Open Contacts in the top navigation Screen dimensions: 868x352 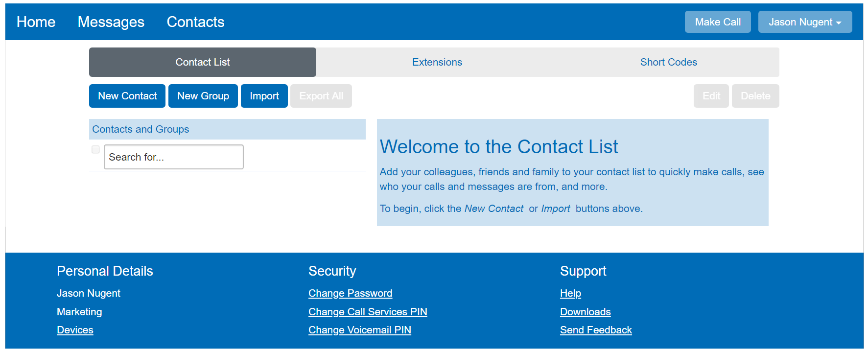[x=195, y=22]
